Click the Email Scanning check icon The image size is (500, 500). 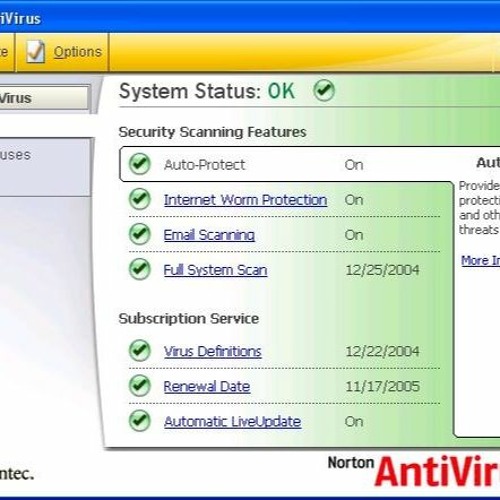pos(140,234)
